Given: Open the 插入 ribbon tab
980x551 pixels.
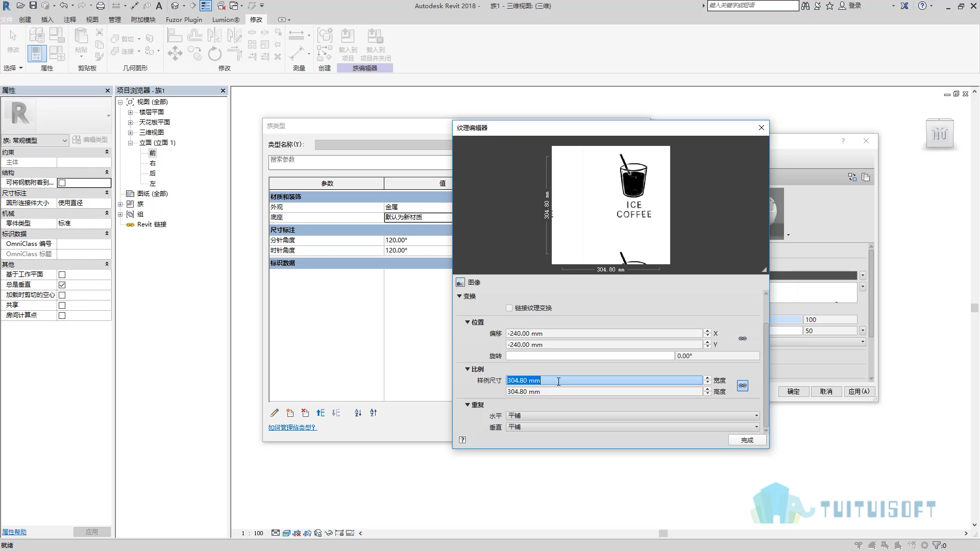Looking at the screenshot, I should [x=47, y=19].
